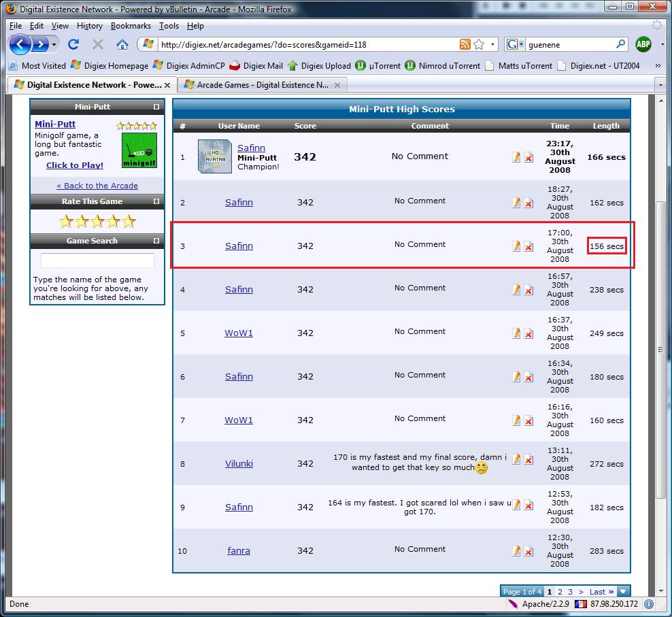Click the scrollbar down arrow
672x617 pixels.
pos(660,590)
